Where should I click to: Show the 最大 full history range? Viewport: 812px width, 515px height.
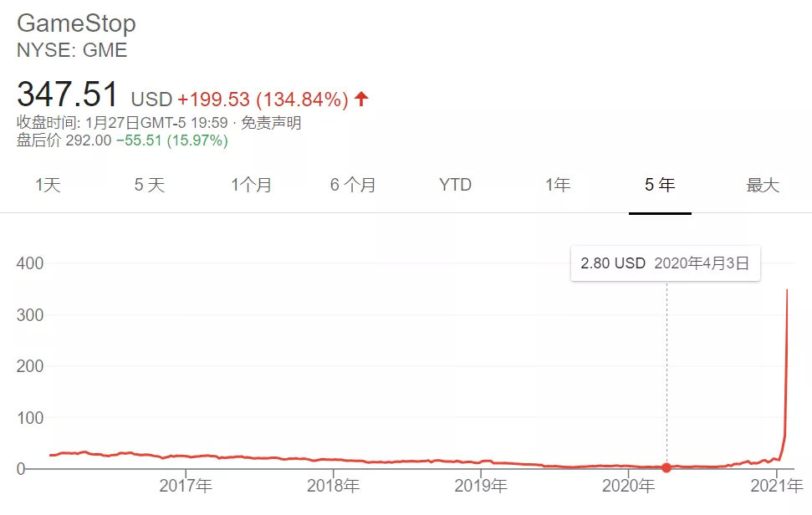click(762, 185)
